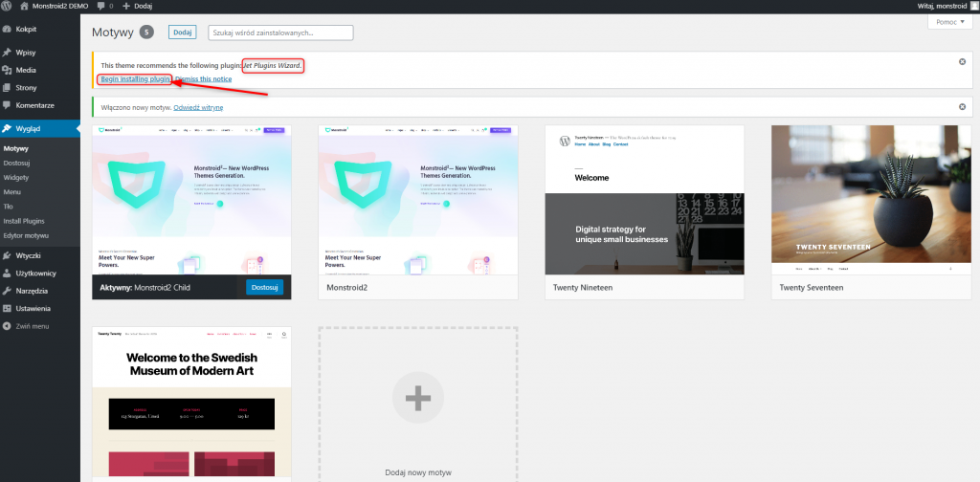Click the WordPress logo in admin bar

(7, 6)
